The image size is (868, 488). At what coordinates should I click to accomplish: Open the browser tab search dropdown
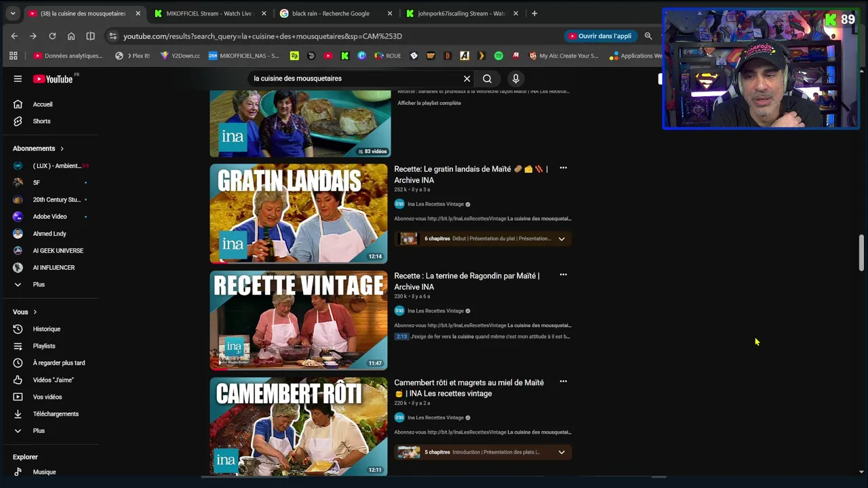12,14
